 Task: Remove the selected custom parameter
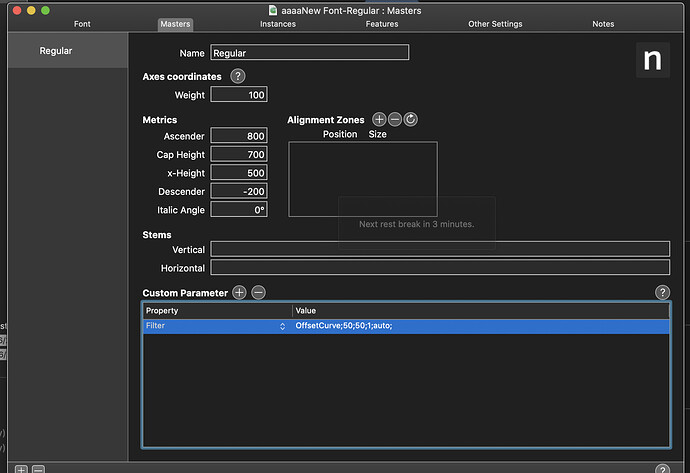[x=259, y=293]
